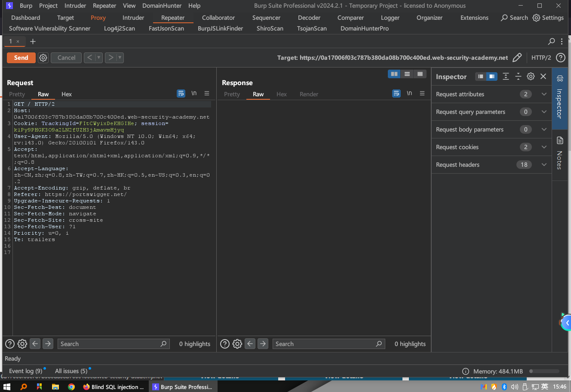Viewport: 571px width, 392px height.
Task: Open the Intruder menu
Action: pyautogui.click(x=75, y=6)
